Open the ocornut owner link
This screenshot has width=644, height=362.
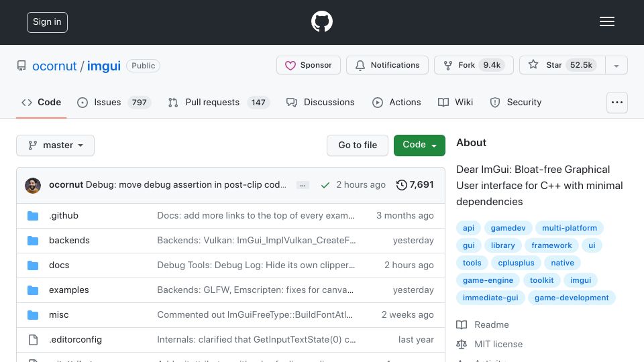point(54,66)
